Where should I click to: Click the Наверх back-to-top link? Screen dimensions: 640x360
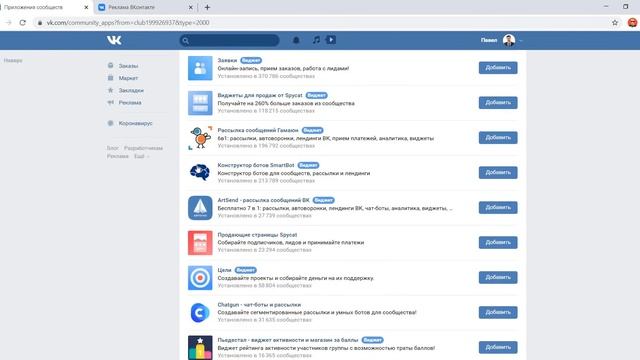click(13, 60)
